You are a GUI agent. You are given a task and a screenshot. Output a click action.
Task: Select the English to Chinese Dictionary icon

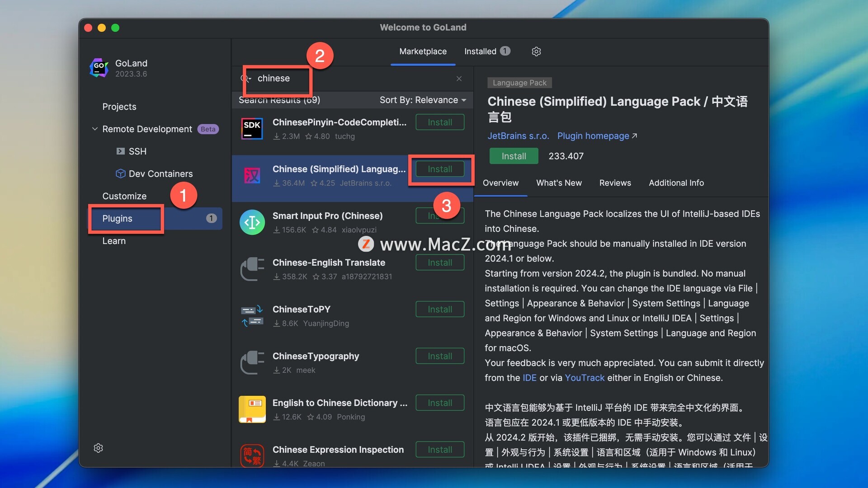[252, 409]
